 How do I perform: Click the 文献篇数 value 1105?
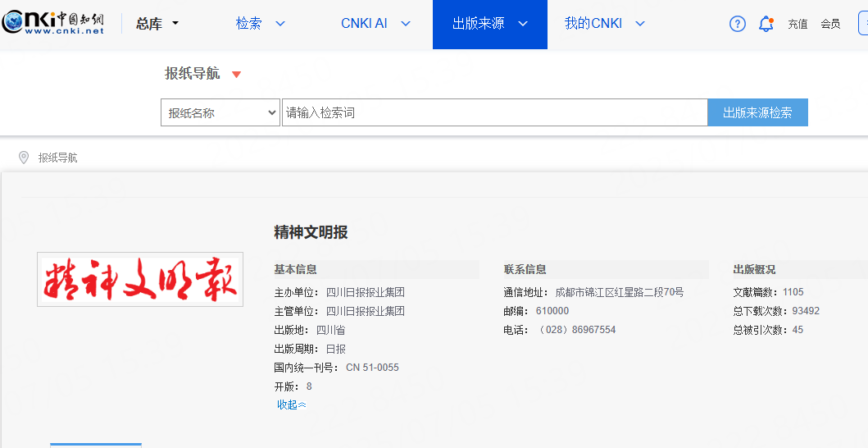(x=793, y=292)
